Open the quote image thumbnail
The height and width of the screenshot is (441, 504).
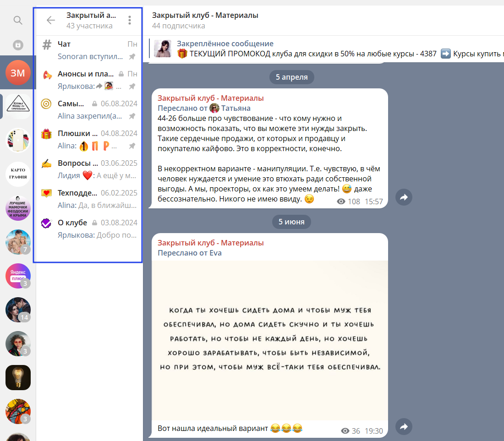coord(270,340)
